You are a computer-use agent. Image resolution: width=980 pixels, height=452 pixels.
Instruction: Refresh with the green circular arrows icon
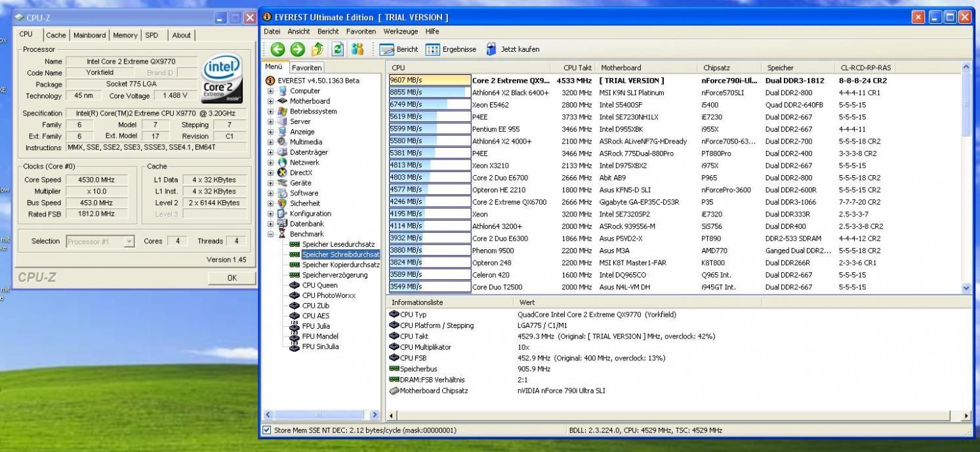tap(338, 49)
